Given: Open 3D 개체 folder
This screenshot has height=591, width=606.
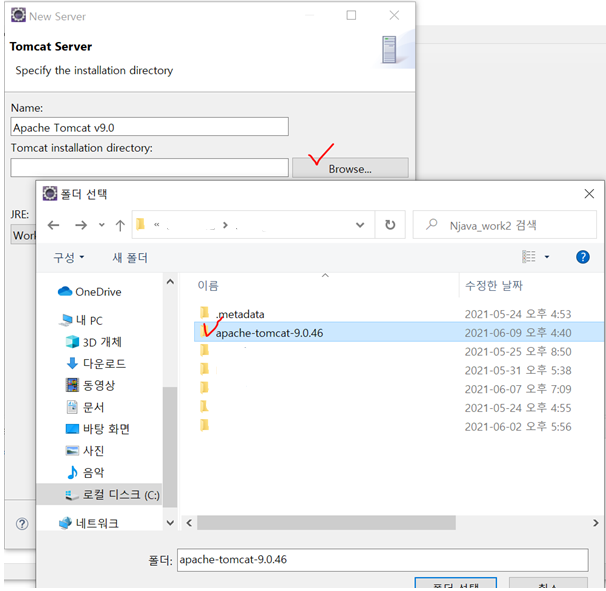Looking at the screenshot, I should (x=94, y=342).
